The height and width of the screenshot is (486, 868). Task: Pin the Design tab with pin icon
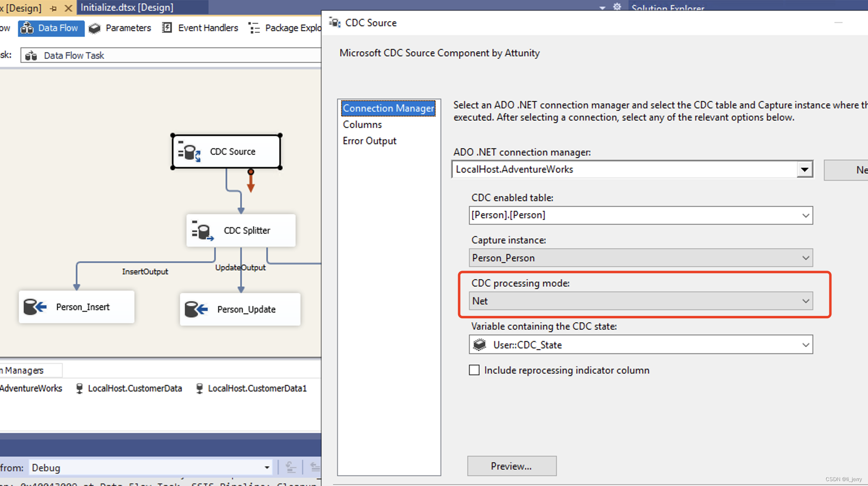click(x=53, y=8)
